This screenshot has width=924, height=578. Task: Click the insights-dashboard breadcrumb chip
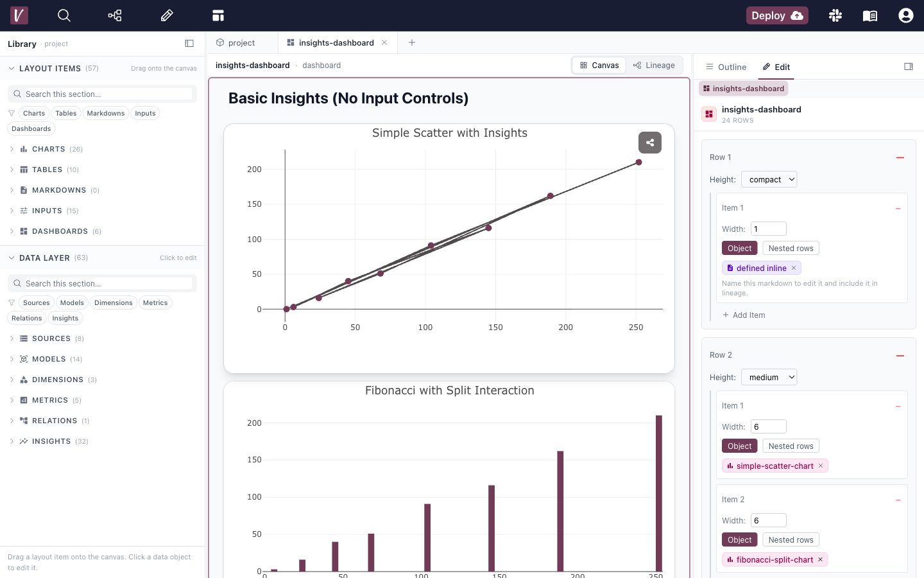point(744,89)
